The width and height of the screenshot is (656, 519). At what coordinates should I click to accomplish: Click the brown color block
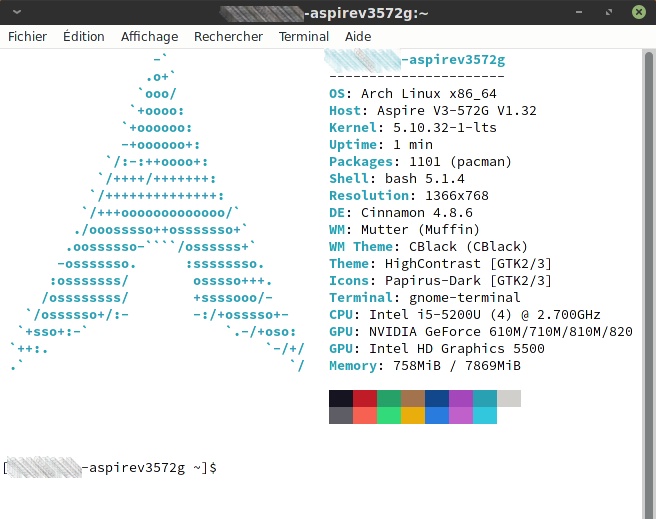coord(413,398)
